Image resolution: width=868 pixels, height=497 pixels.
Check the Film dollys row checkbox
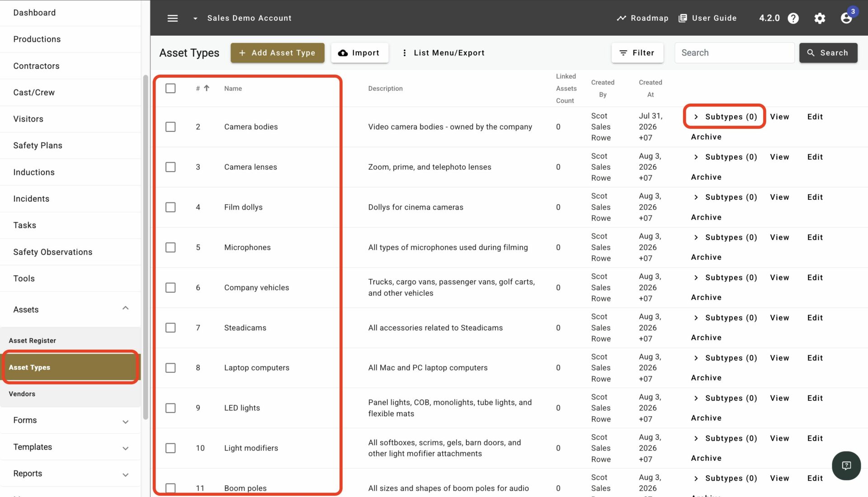(170, 207)
